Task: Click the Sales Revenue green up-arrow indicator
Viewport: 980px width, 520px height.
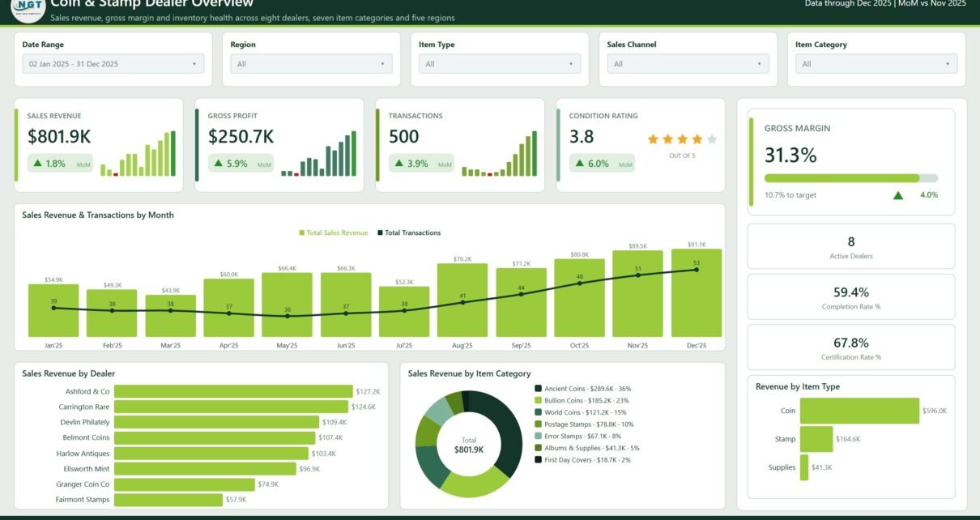Action: click(37, 164)
